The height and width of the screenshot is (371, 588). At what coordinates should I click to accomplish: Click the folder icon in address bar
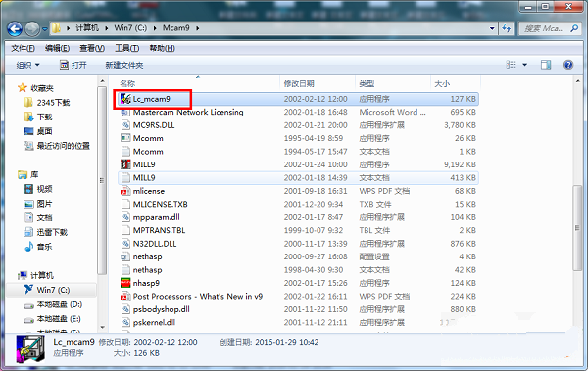[56, 28]
